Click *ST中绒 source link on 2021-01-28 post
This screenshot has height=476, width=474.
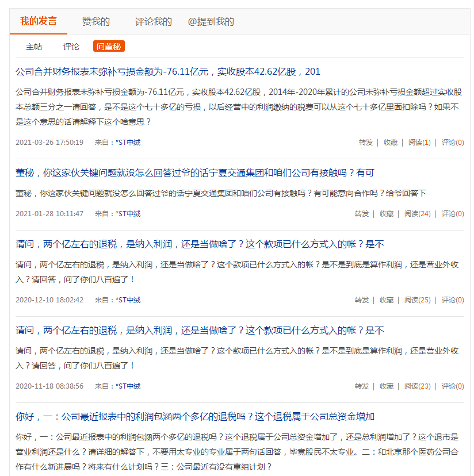click(x=128, y=214)
